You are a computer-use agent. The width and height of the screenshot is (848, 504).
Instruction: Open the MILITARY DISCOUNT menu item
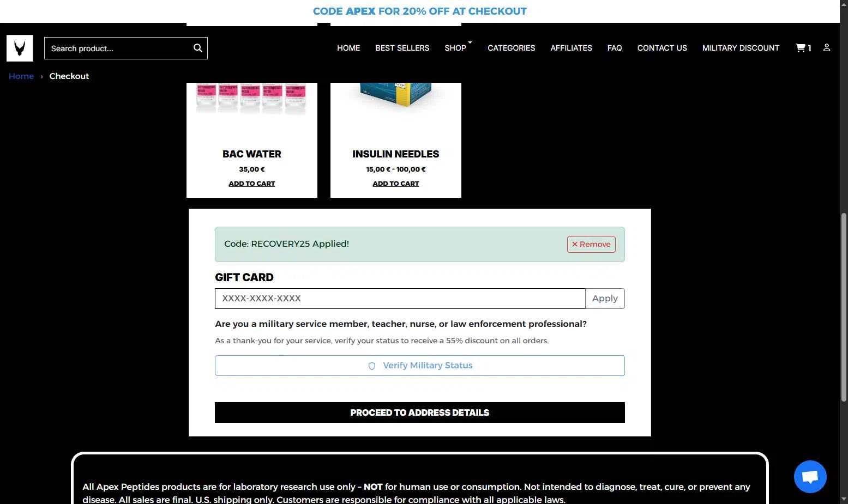click(x=741, y=48)
